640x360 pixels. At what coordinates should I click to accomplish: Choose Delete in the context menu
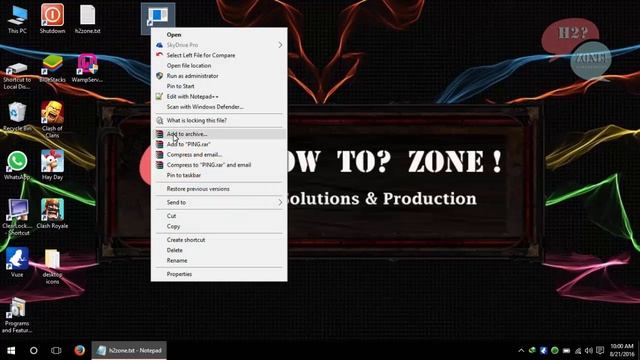(x=219, y=250)
